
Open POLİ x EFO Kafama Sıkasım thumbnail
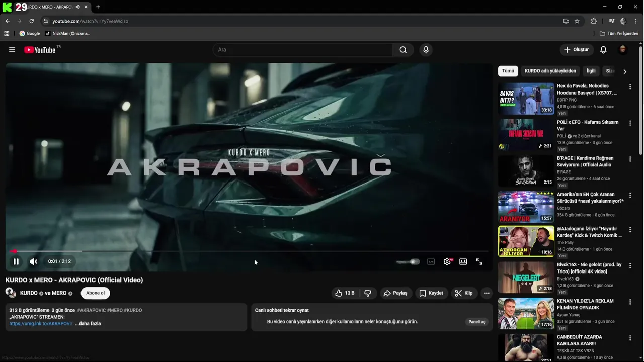click(x=526, y=135)
